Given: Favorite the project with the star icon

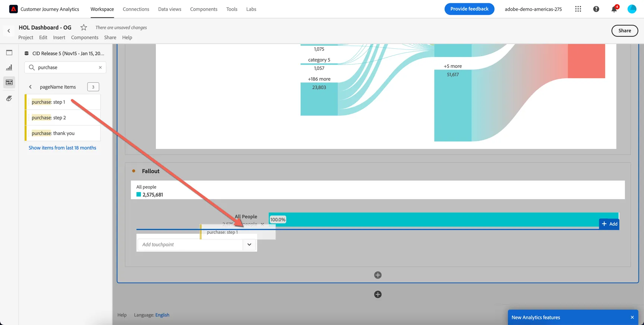Looking at the screenshot, I should [84, 28].
